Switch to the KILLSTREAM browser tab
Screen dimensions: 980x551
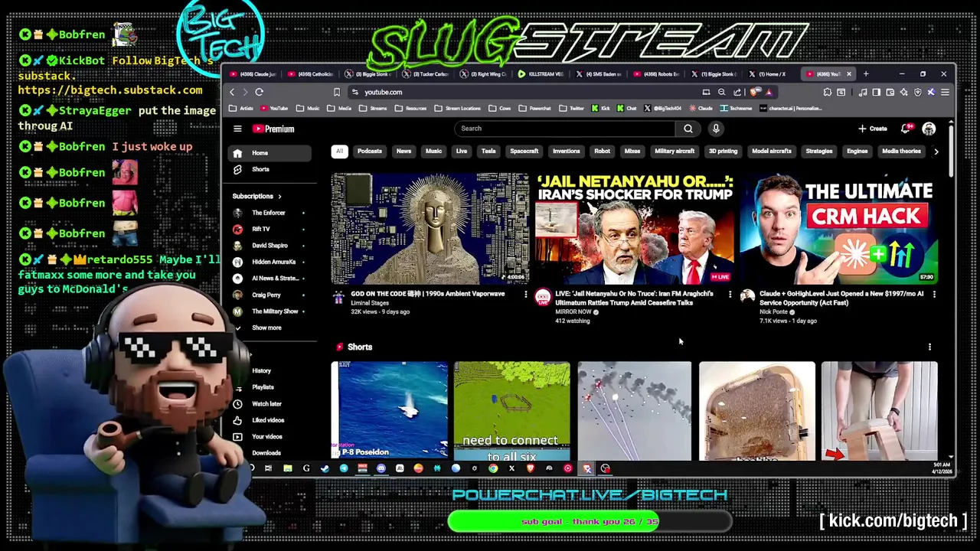pyautogui.click(x=540, y=74)
